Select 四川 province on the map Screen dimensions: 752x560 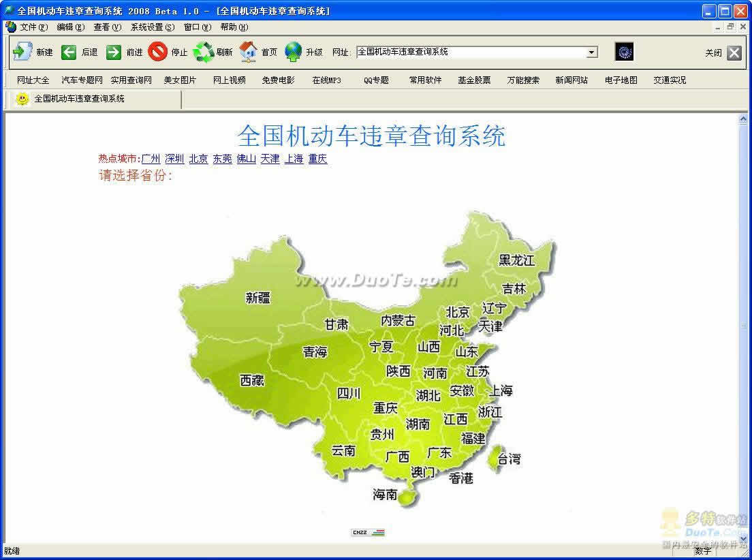point(349,394)
